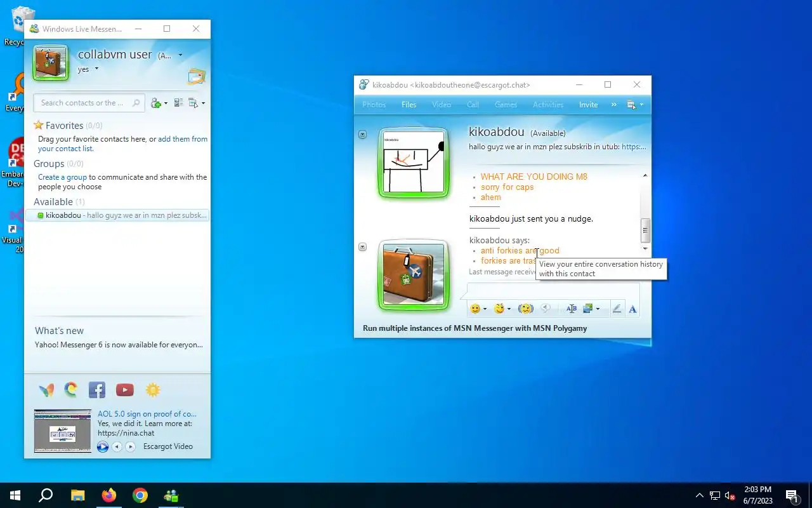Image resolution: width=812 pixels, height=508 pixels.
Task: Click the Messenger taskbar icon
Action: 171,495
